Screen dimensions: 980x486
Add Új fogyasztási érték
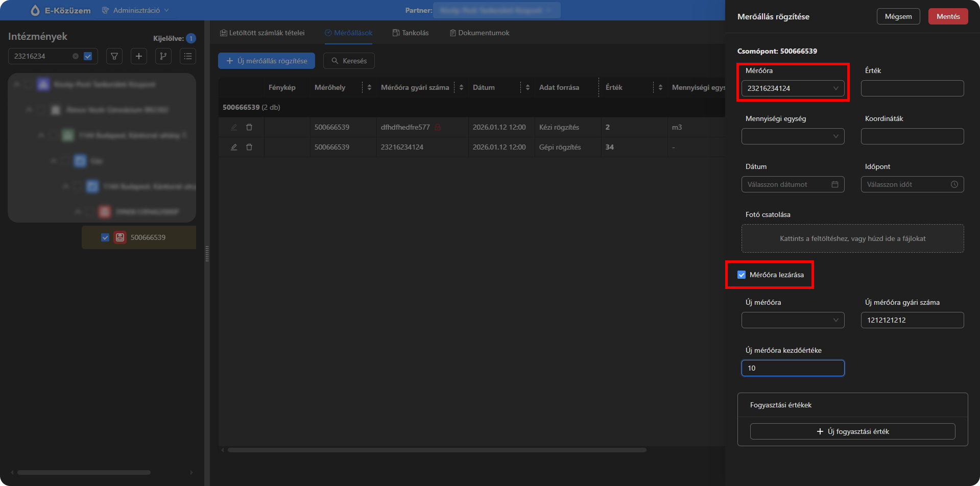tap(852, 431)
